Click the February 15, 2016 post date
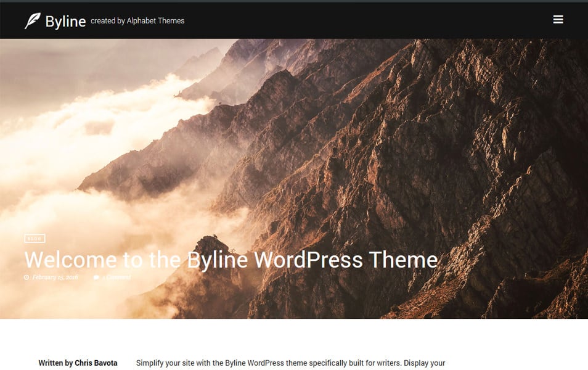 (x=55, y=277)
